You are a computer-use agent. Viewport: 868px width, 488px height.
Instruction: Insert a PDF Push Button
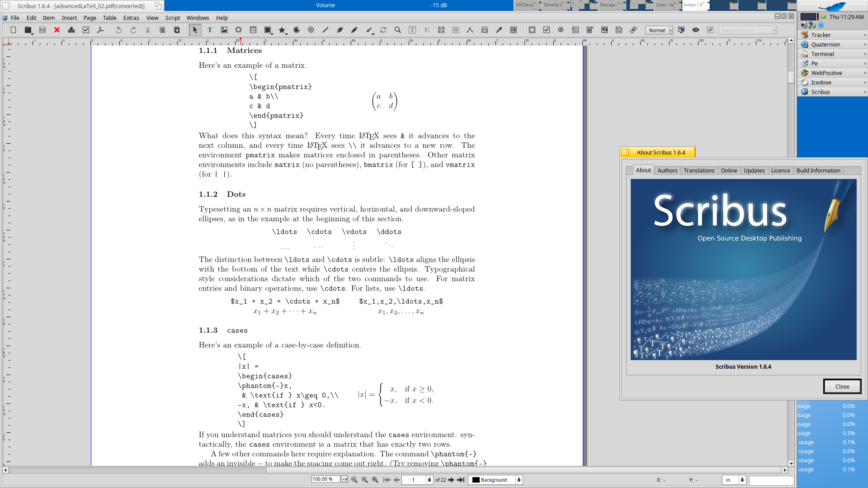(532, 30)
